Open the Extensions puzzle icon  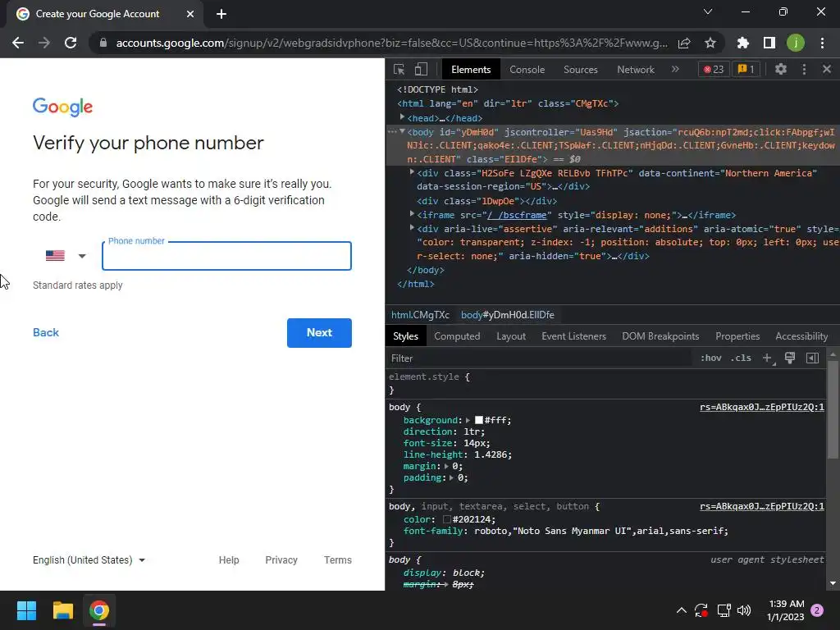click(x=742, y=43)
